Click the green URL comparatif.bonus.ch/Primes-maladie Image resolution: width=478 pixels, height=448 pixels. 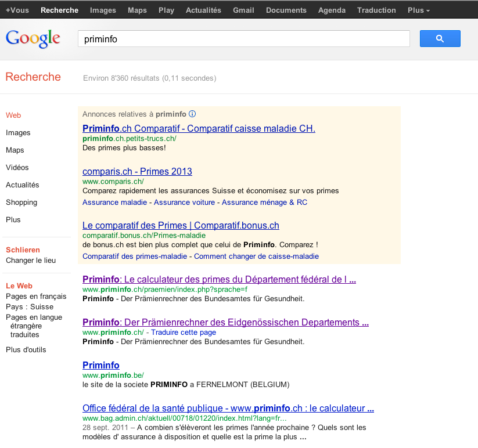[x=144, y=236]
